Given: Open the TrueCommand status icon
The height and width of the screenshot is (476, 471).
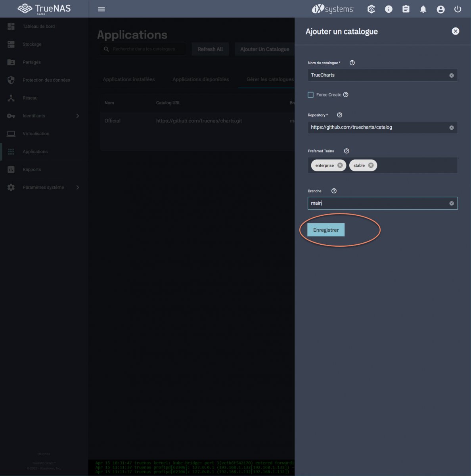Looking at the screenshot, I should [371, 9].
